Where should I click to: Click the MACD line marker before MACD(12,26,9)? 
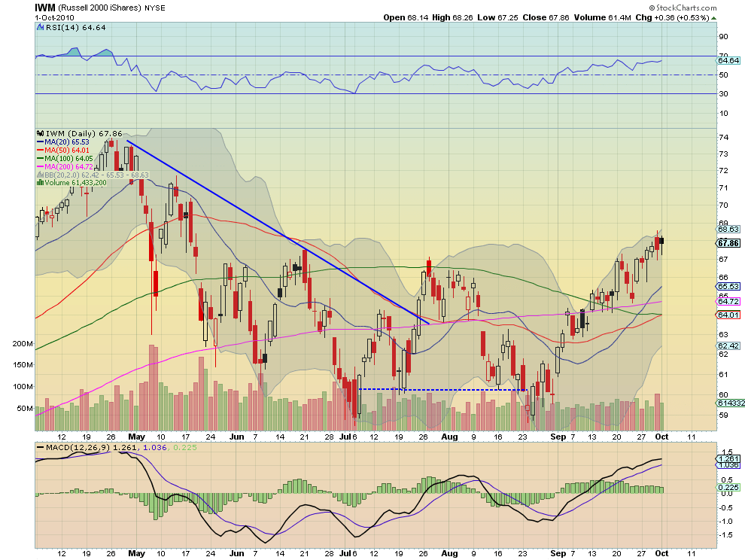41,448
